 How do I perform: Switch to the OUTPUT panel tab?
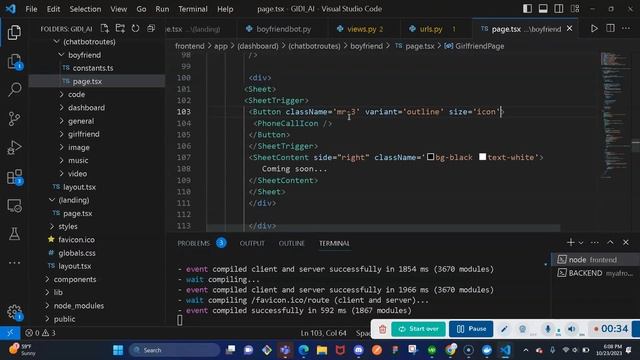point(252,243)
